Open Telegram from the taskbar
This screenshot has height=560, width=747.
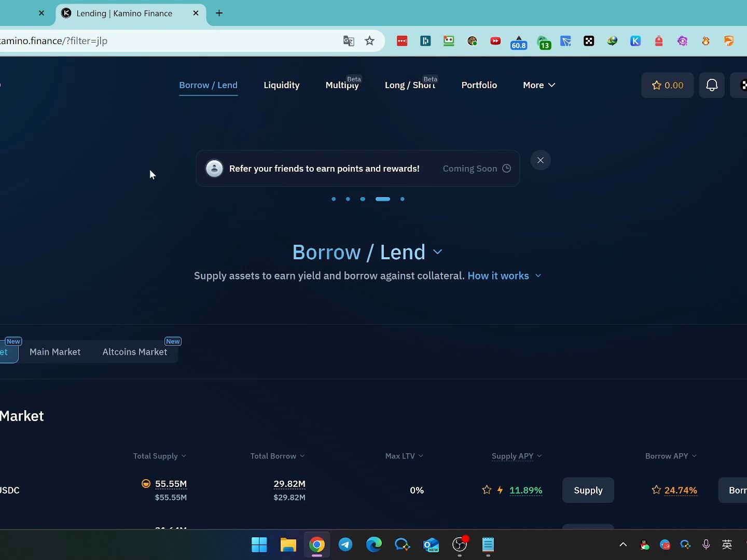coord(345,544)
